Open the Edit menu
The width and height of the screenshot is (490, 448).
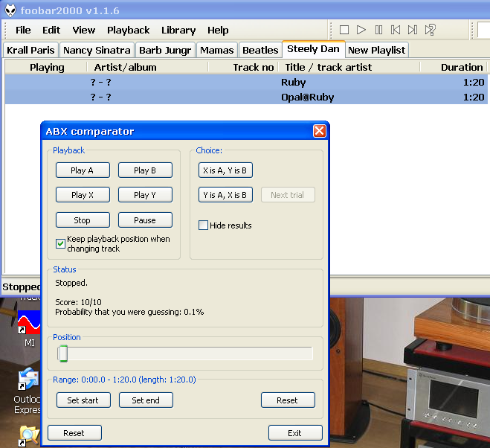tap(51, 30)
